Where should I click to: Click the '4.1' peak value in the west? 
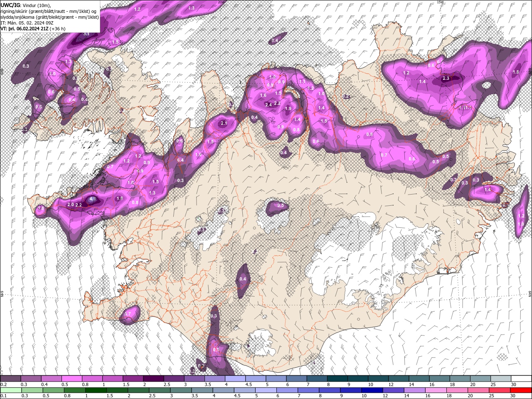pyautogui.click(x=92, y=199)
